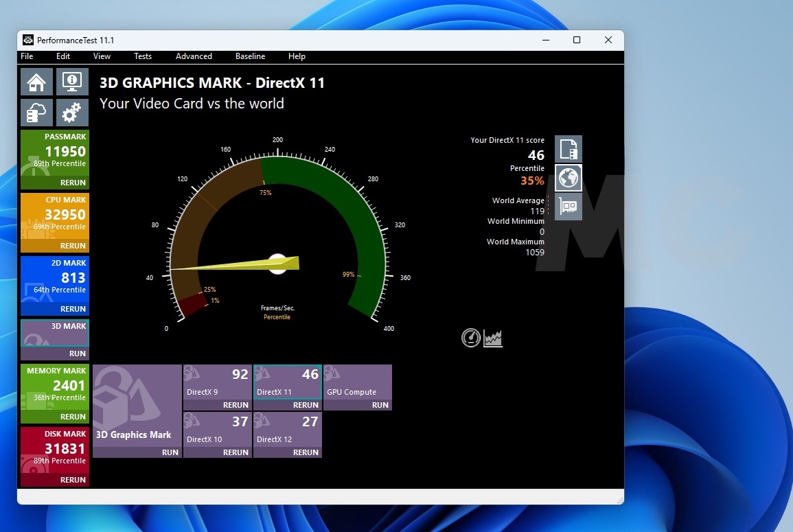Click the shapes icon on GPU Compute tile
Viewport: 793px width, 532px height.
(x=332, y=373)
